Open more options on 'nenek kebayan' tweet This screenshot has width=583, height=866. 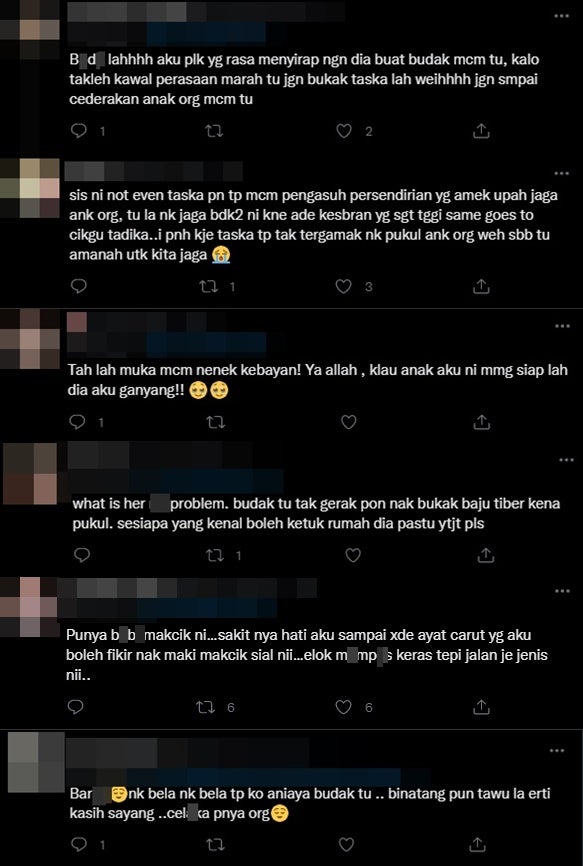click(561, 326)
